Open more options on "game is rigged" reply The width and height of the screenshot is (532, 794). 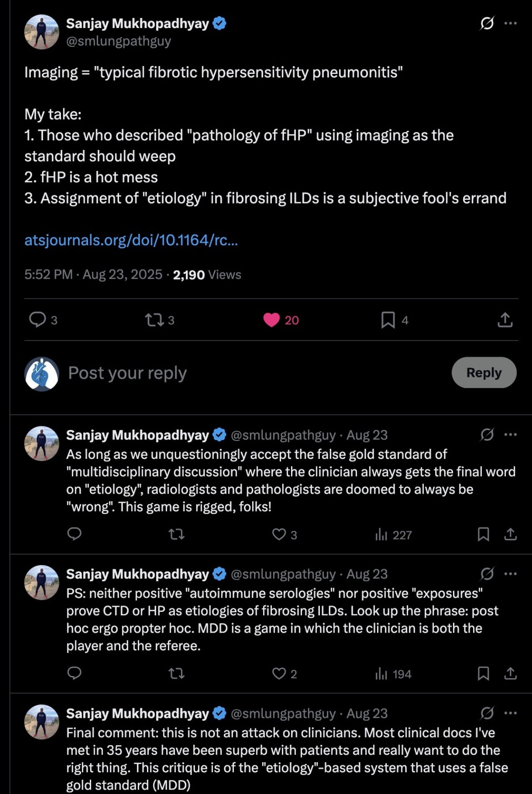(510, 435)
